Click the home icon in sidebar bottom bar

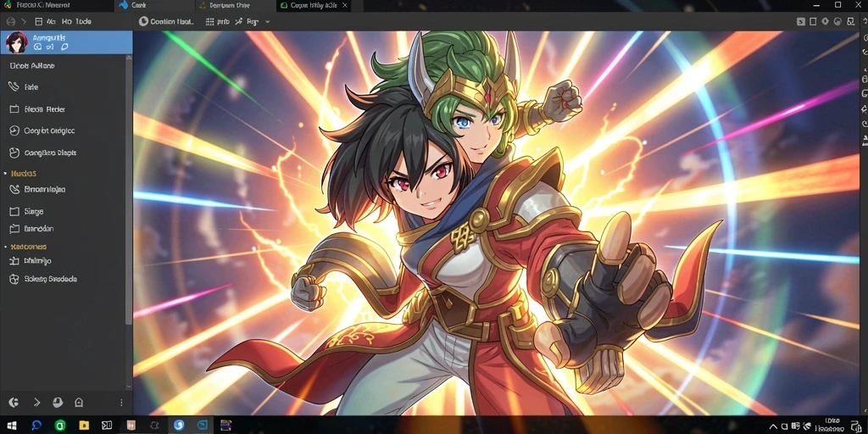79,403
